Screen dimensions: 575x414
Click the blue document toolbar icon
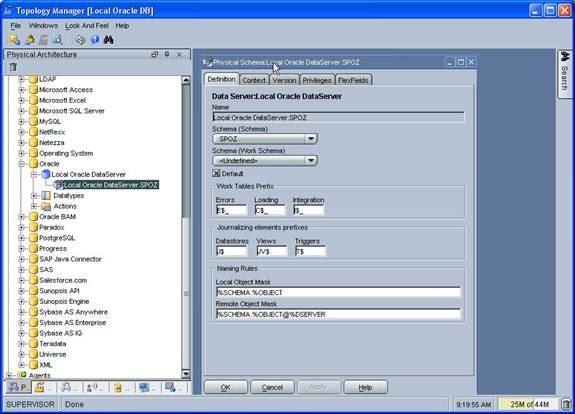58,40
